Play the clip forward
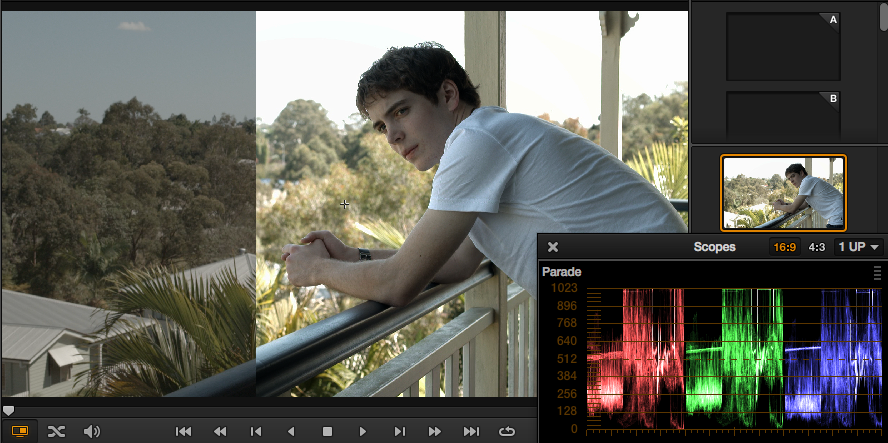The width and height of the screenshot is (888, 443). (363, 431)
